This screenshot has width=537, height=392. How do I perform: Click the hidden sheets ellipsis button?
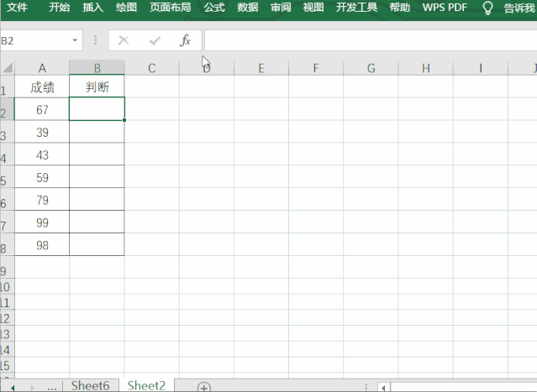tap(51, 386)
